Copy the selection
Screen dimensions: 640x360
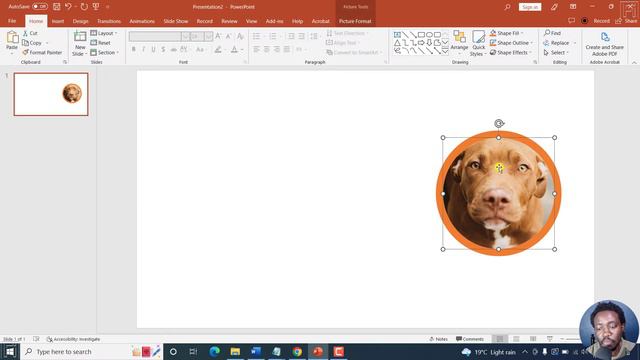[32, 43]
